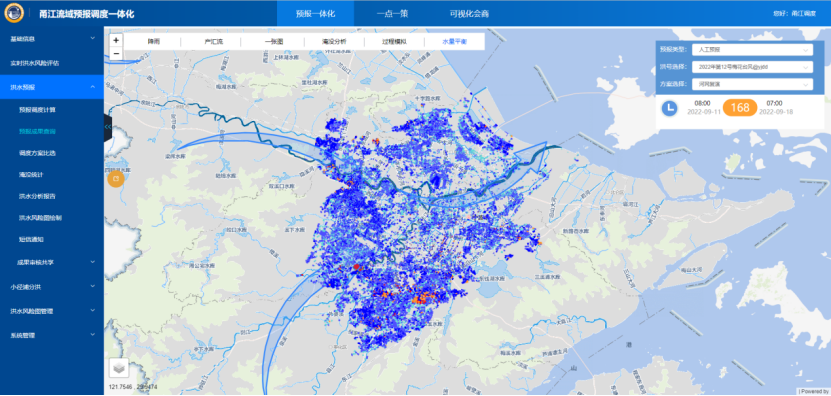This screenshot has height=396, width=831.
Task: Switch to 一点一策 top tab
Action: click(x=392, y=14)
